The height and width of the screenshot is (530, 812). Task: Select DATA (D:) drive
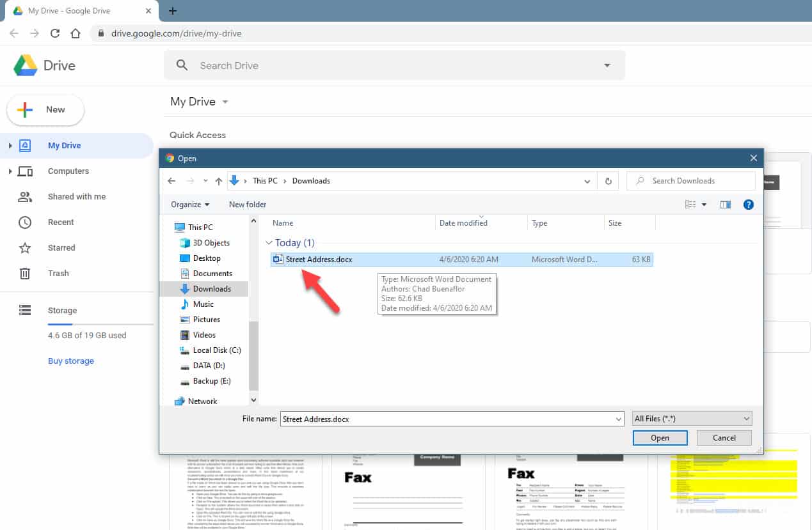(209, 366)
